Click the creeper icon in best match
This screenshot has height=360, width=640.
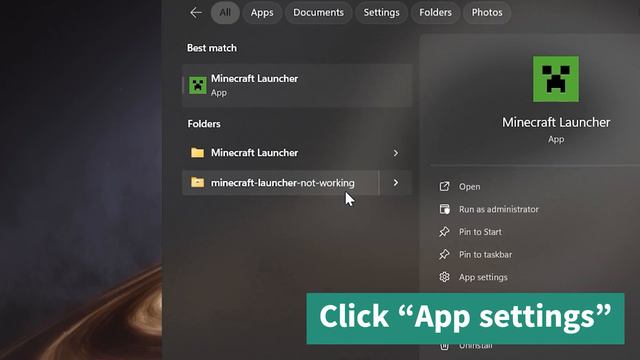point(198,85)
